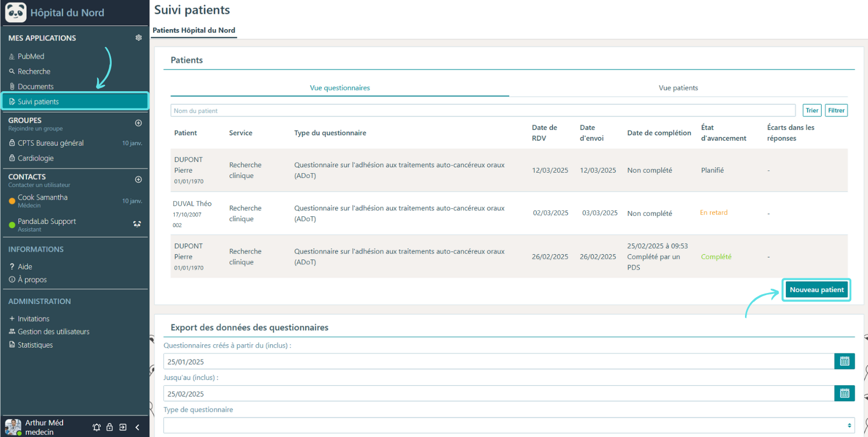Add a contact with the Contacts plus icon
868x437 pixels.
click(139, 179)
